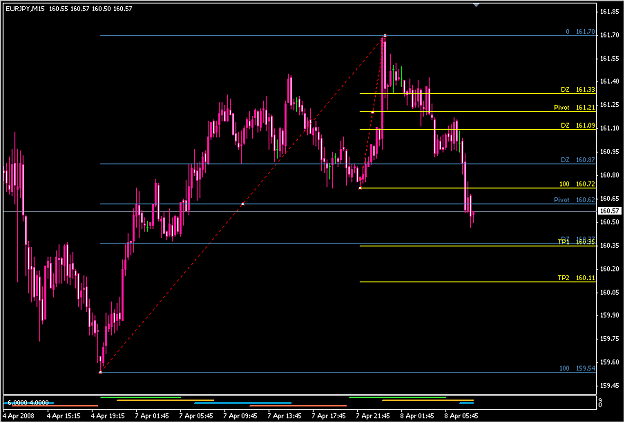This screenshot has height=423, width=625.
Task: Click the '4 Apr 19:15' time axis label
Action: point(108,416)
